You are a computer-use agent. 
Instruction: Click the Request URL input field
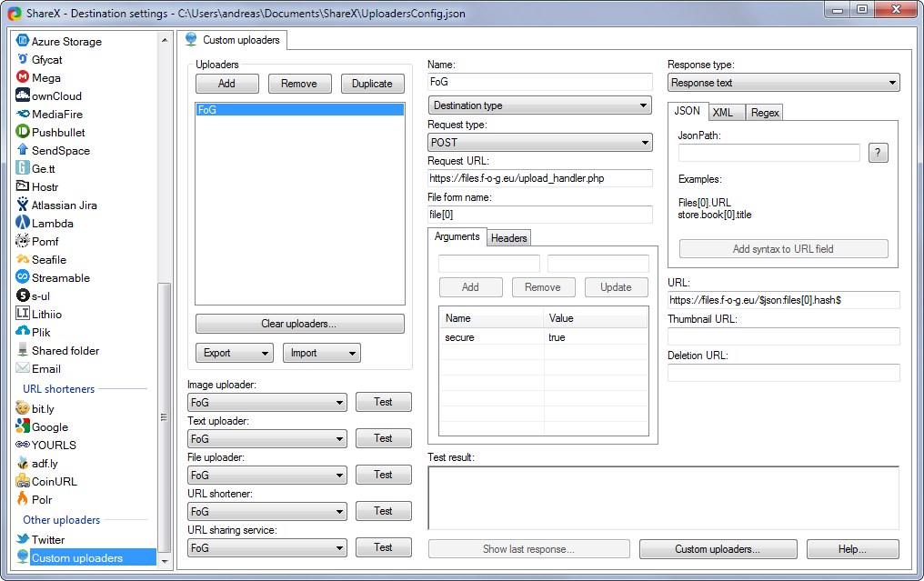point(540,178)
